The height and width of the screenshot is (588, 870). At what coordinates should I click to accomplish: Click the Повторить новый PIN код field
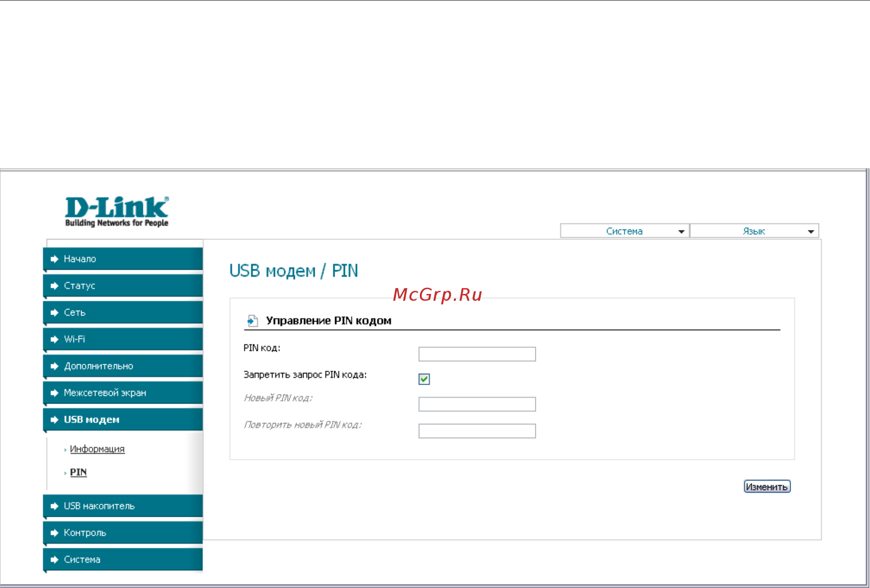(477, 431)
